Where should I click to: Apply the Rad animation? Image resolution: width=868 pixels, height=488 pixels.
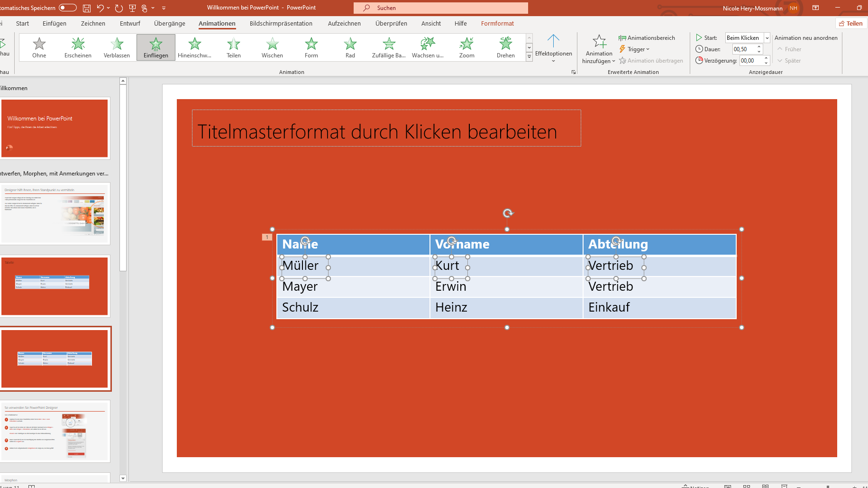[350, 47]
